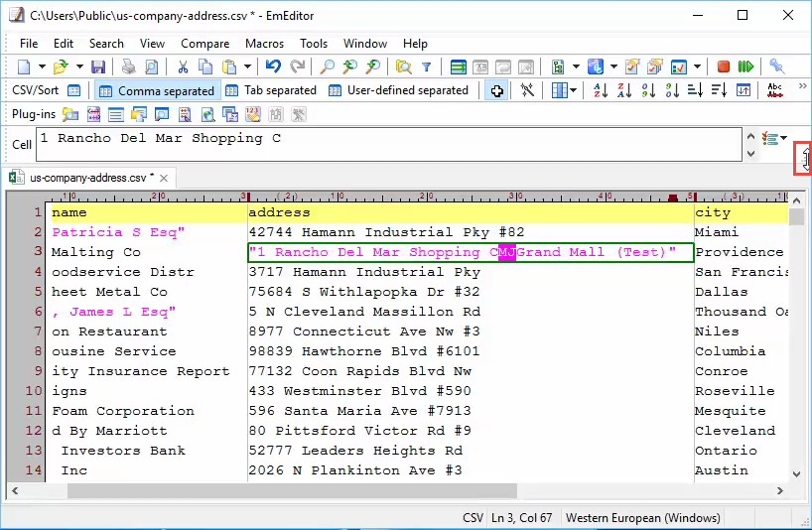Image resolution: width=812 pixels, height=530 pixels.
Task: Open Find with the magnifier icon
Action: coord(327,66)
